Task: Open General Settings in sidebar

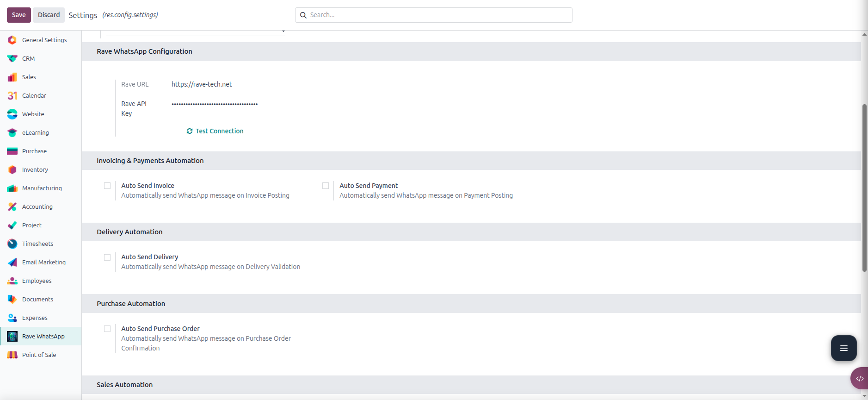Action: click(x=44, y=40)
